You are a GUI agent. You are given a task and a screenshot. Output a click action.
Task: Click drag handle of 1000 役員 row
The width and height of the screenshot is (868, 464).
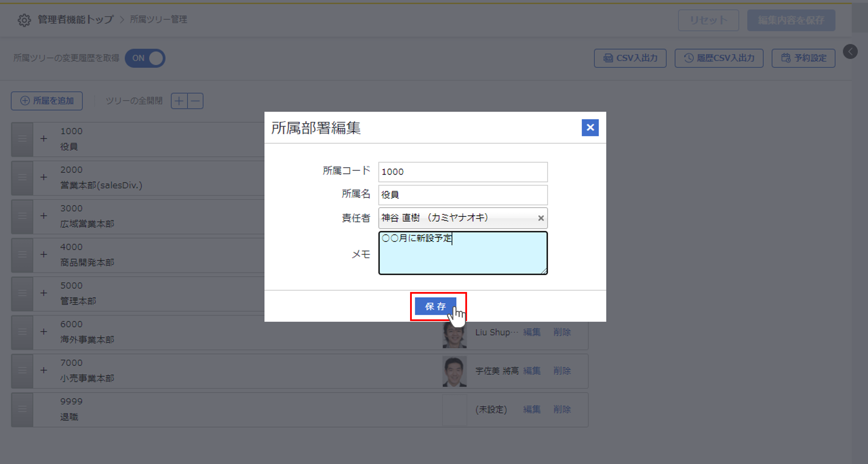pos(22,139)
